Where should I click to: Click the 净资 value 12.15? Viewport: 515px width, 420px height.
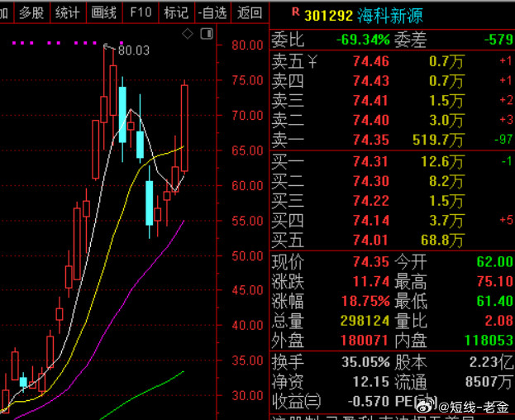(371, 382)
